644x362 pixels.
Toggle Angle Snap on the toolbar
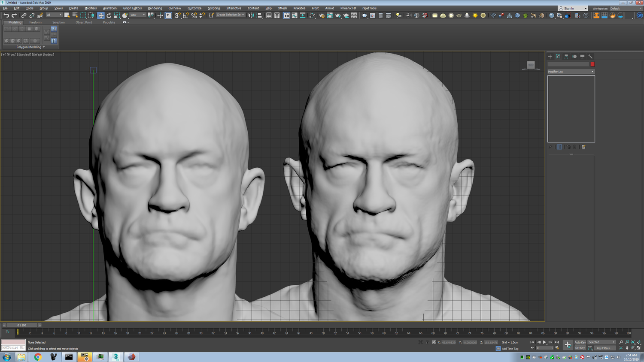pos(186,15)
